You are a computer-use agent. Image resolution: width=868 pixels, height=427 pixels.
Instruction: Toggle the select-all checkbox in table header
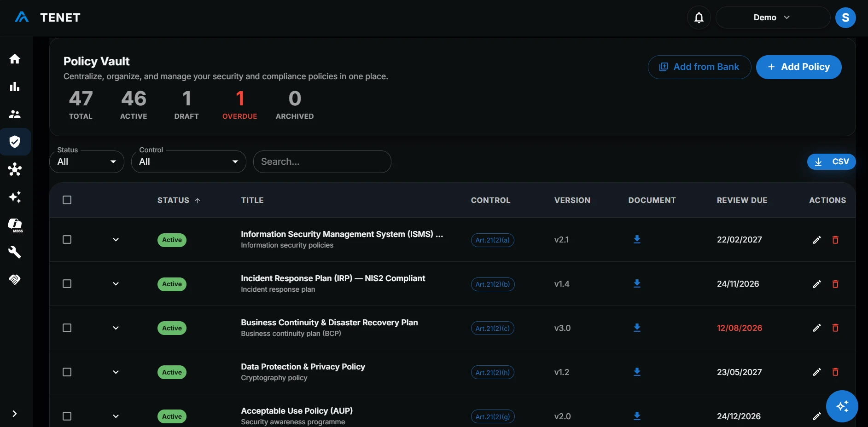67,200
